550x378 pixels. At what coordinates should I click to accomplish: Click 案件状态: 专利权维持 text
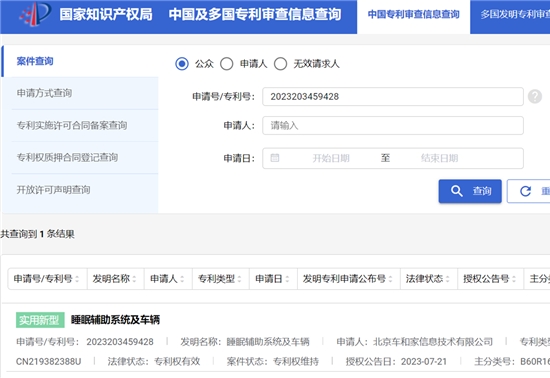click(273, 361)
